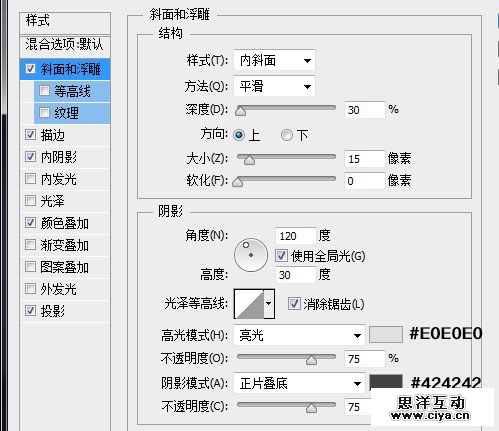Click the highlight color swatch #E0E0E0
This screenshot has width=499, height=431.
point(386,335)
